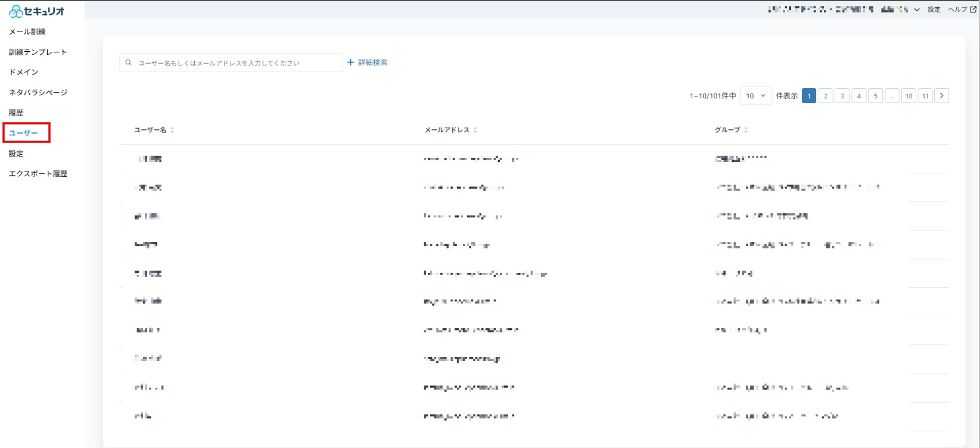Viewport: 980px width, 448px height.
Task: Open the 10 件表示 page-size dropdown
Action: pyautogui.click(x=755, y=95)
